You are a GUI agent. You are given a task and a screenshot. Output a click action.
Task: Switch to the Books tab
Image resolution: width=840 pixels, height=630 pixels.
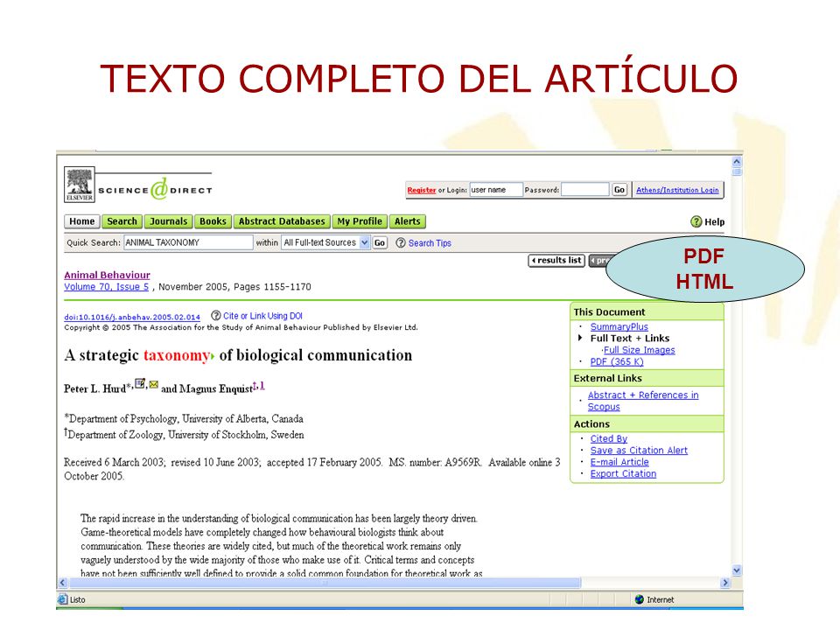[x=213, y=221]
